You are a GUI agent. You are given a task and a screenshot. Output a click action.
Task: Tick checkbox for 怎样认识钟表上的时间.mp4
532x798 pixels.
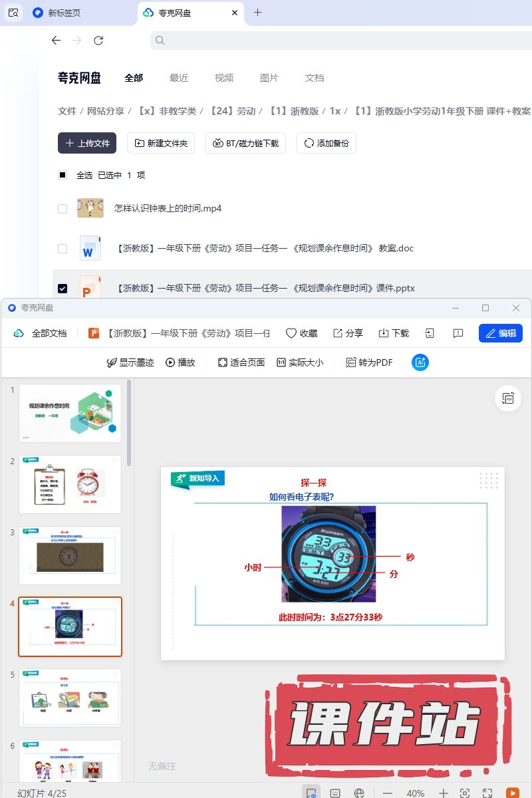[x=63, y=209]
